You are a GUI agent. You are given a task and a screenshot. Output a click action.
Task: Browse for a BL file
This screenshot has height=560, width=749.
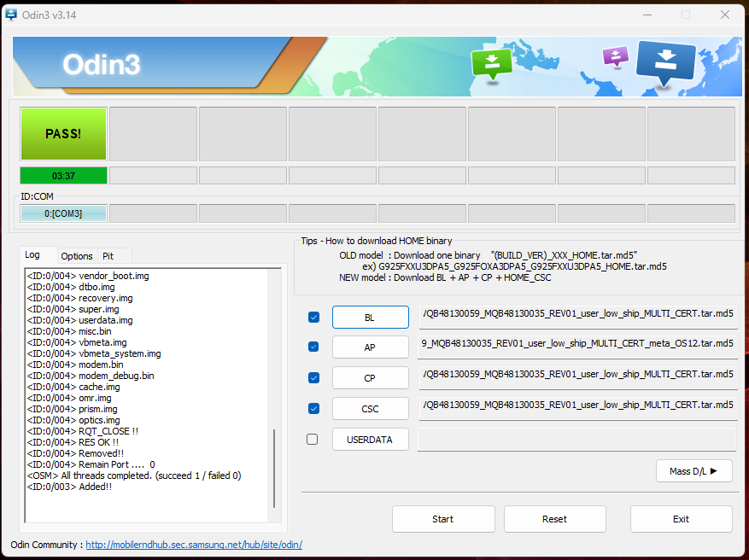pyautogui.click(x=370, y=318)
